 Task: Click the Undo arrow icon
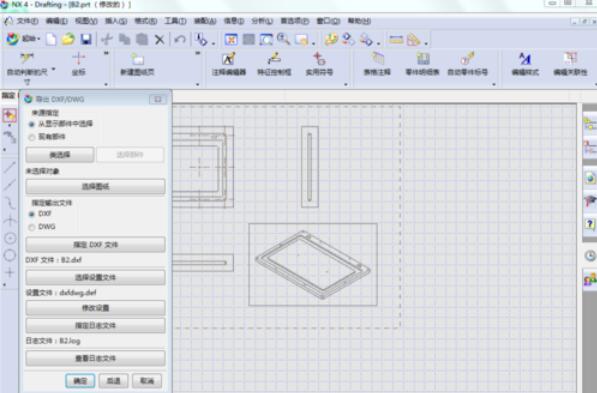point(180,39)
